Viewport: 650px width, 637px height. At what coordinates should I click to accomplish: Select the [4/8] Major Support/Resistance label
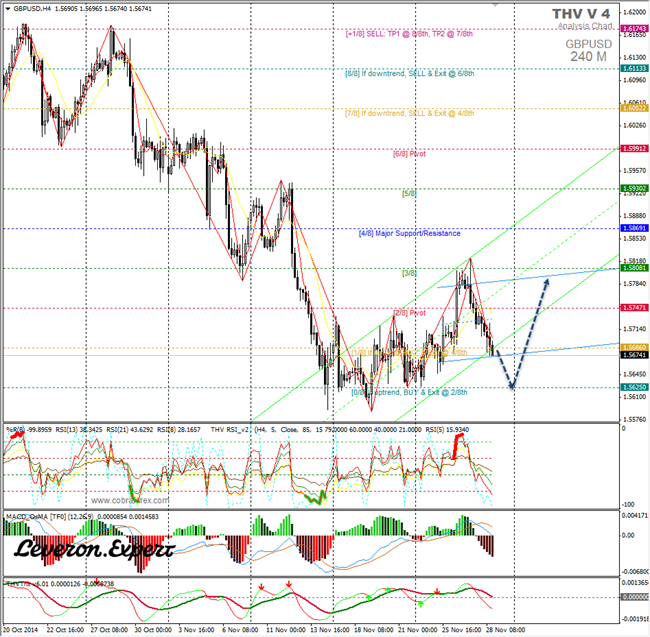[x=410, y=233]
